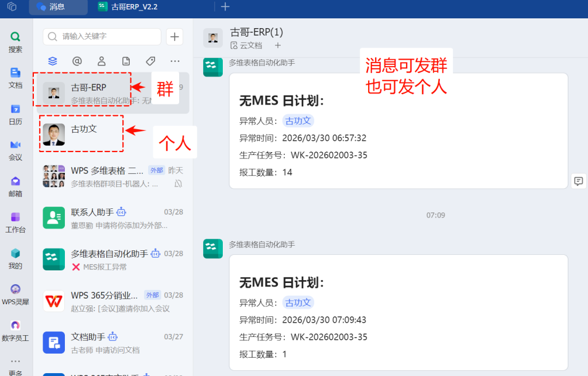The height and width of the screenshot is (376, 588).
Task: Open Calendar (日历) in sidebar
Action: pos(16,115)
